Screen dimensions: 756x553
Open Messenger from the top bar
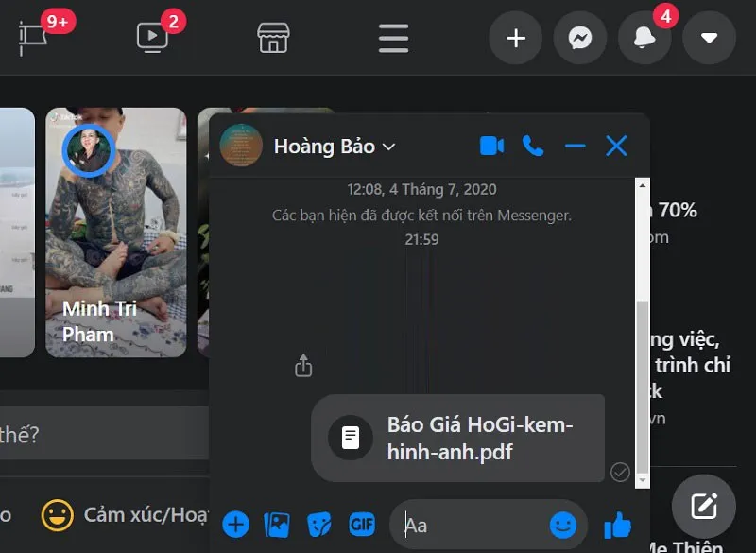[579, 38]
